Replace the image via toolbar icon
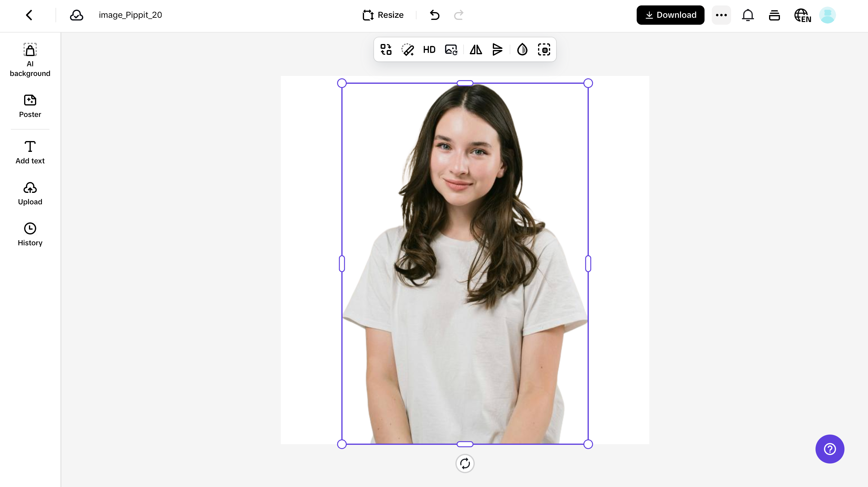The height and width of the screenshot is (487, 868). pos(451,49)
